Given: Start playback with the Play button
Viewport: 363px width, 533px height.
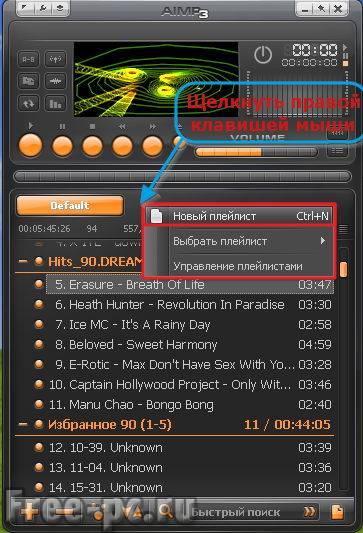Looking at the screenshot, I should pos(31,146).
